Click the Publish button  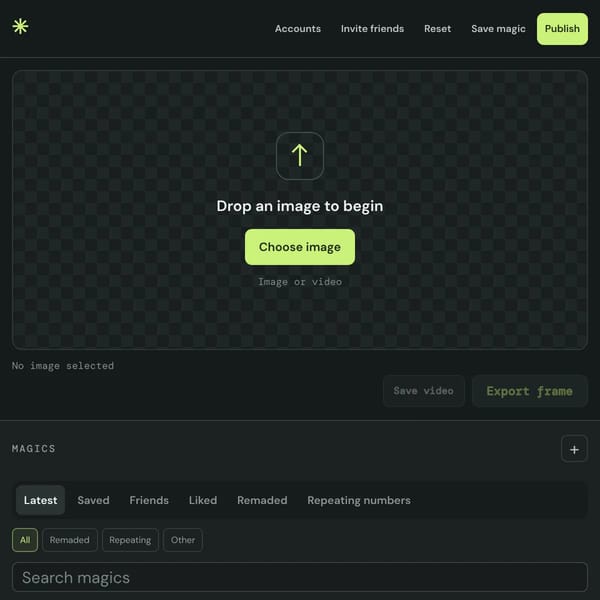tap(562, 29)
